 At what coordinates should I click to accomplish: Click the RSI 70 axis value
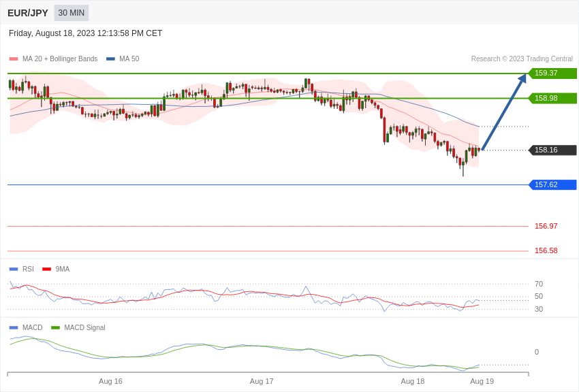click(539, 284)
